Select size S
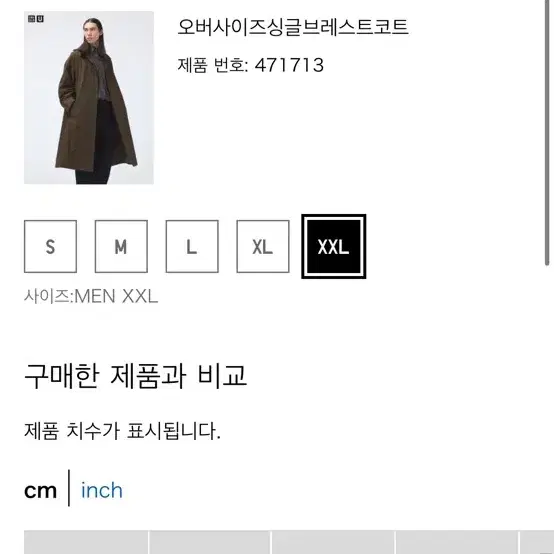Image resolution: width=554 pixels, height=554 pixels. point(51,246)
